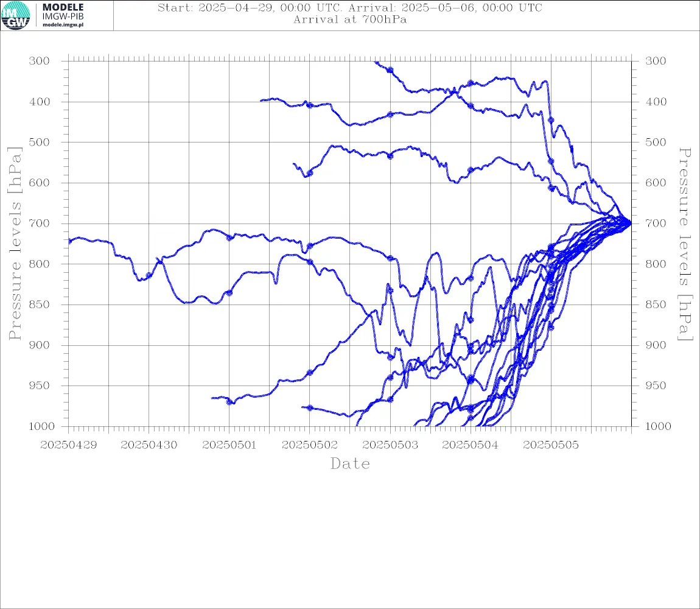Click the left axis 800 label
Viewport: 700px width, 609px height.
(40, 264)
